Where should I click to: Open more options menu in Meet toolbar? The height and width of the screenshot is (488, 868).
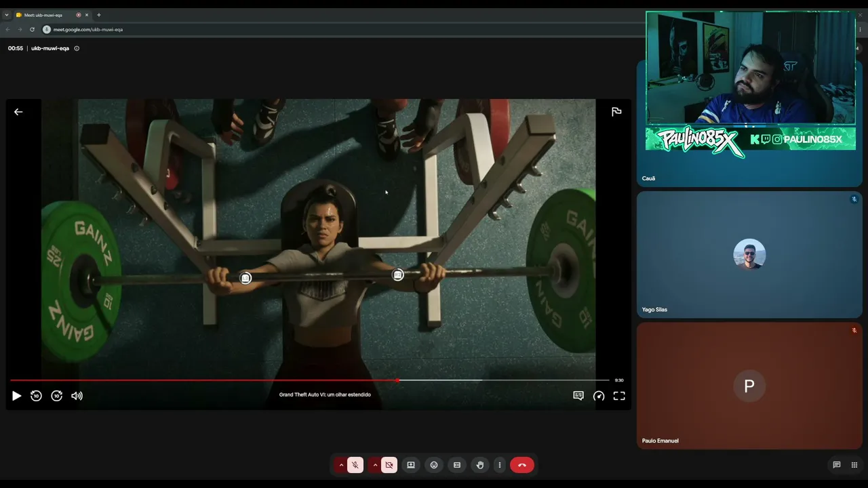500,465
